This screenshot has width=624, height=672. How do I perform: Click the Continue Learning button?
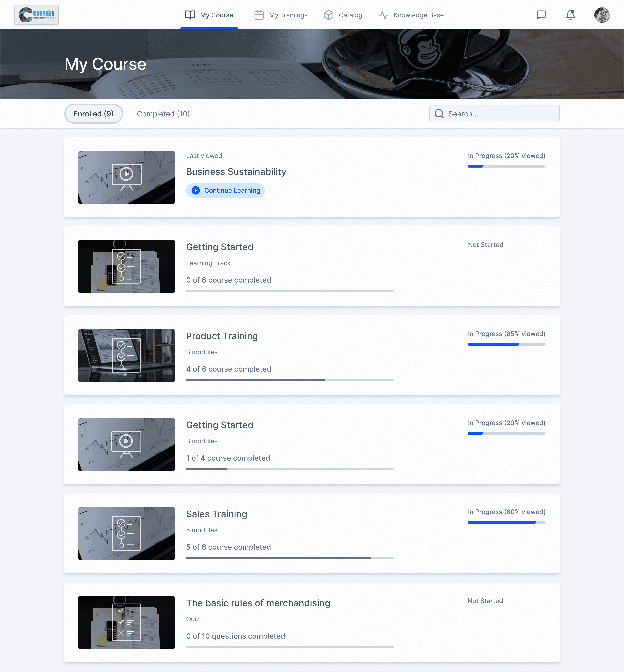coord(226,191)
